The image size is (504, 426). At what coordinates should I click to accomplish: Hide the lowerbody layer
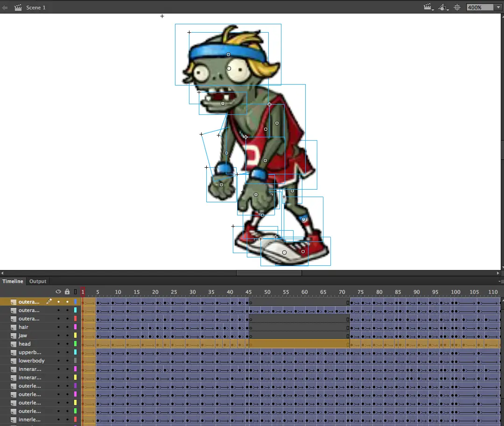(x=58, y=361)
